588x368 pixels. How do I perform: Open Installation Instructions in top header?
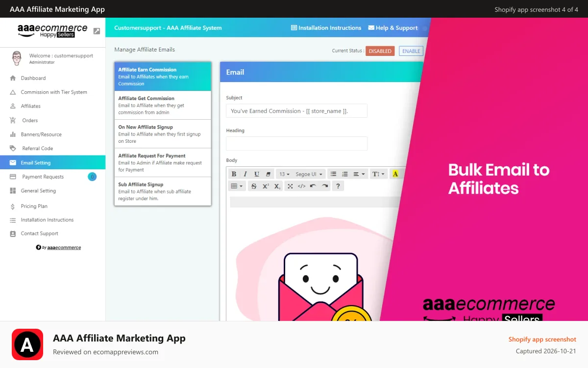[326, 28]
